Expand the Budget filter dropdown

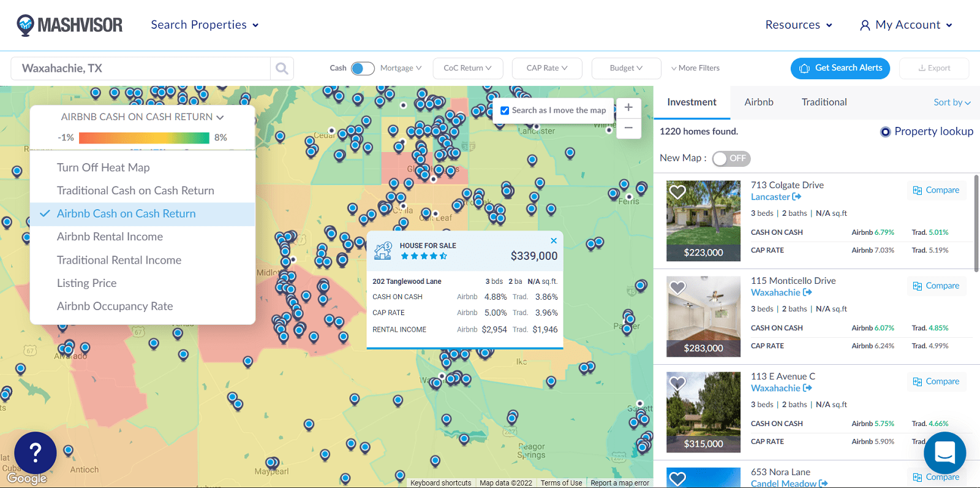(626, 68)
